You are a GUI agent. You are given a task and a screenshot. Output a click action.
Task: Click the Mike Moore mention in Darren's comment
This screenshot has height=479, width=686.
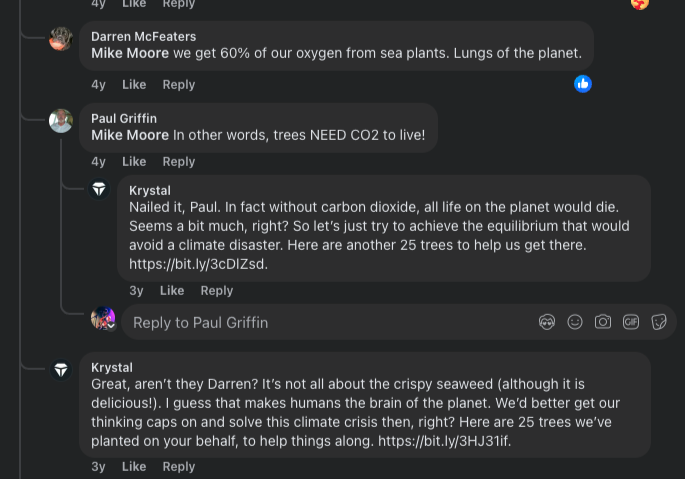pyautogui.click(x=130, y=53)
